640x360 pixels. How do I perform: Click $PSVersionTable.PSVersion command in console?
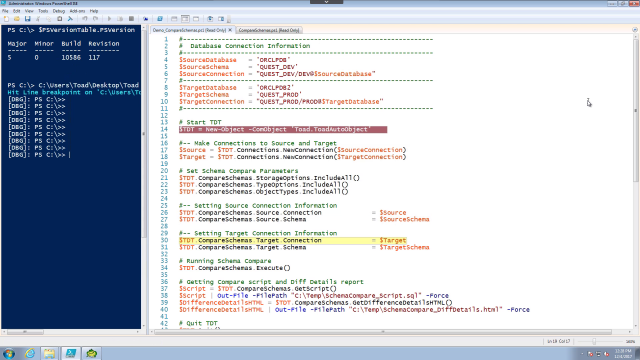(x=87, y=30)
